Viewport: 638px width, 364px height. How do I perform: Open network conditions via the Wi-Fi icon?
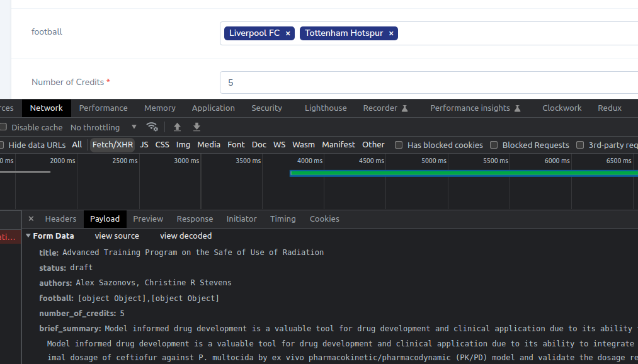tap(152, 127)
